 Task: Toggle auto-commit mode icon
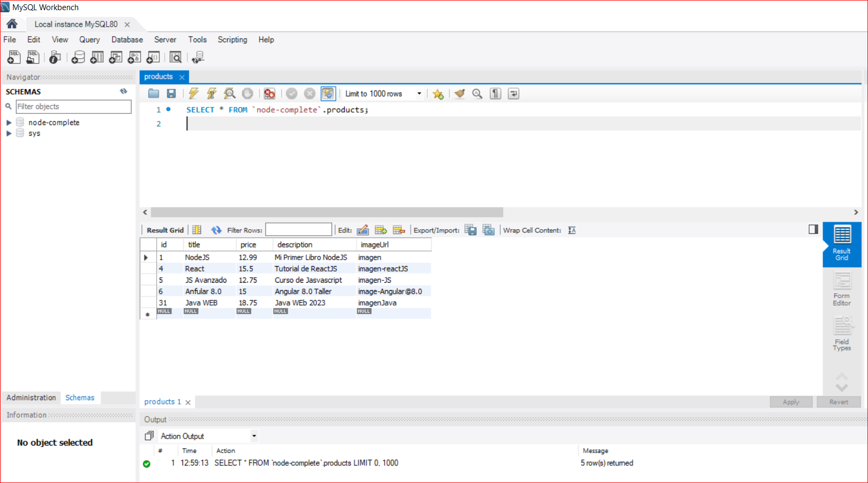click(328, 94)
